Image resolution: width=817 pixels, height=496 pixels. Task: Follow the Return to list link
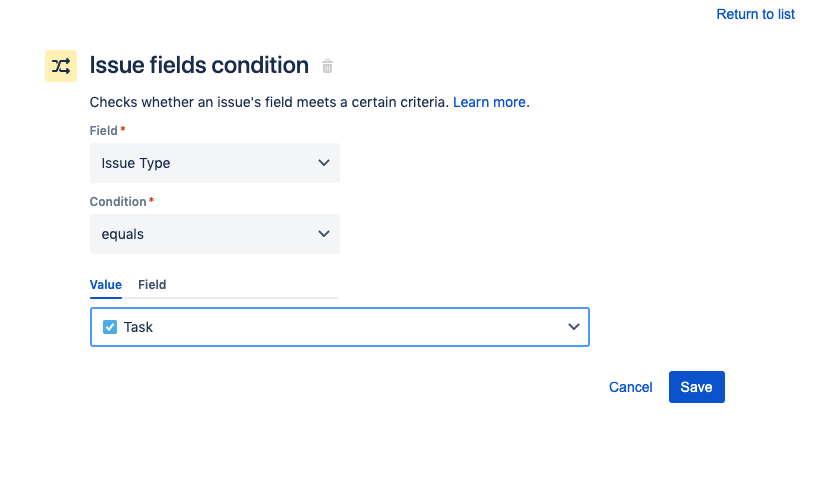tap(755, 14)
